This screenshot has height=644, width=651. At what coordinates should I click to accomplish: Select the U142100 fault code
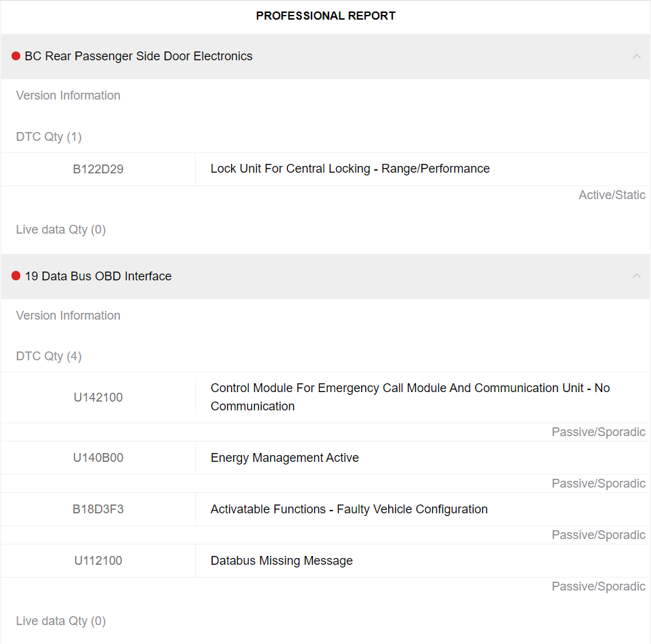98,398
